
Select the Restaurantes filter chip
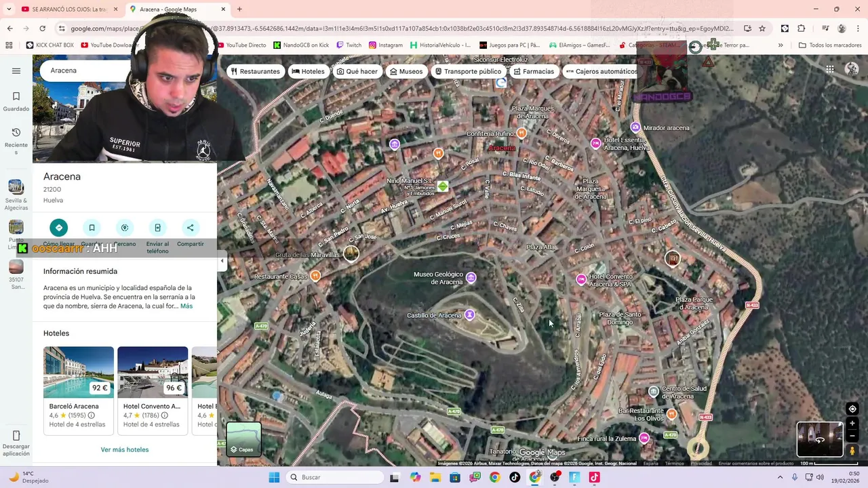tap(256, 71)
